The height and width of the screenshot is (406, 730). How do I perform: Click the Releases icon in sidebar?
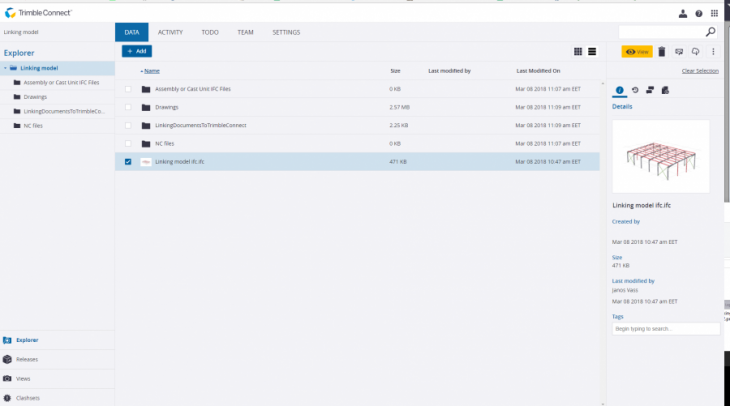7,359
